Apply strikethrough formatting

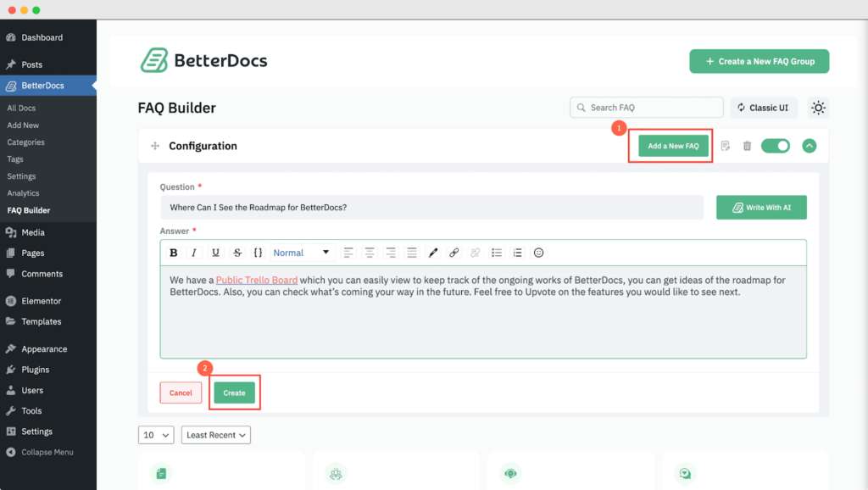[x=236, y=252]
